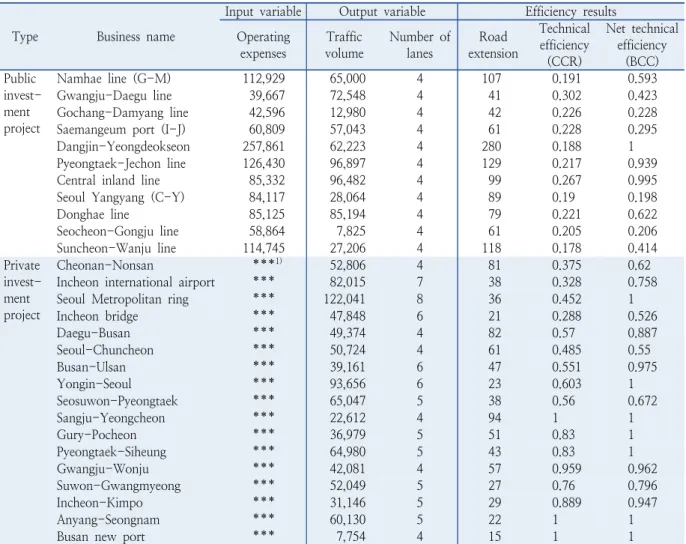Viewport: 686px width, 544px height.
Task: Click the 'Seoul Metropolitan ring' row name
Action: pos(122,299)
